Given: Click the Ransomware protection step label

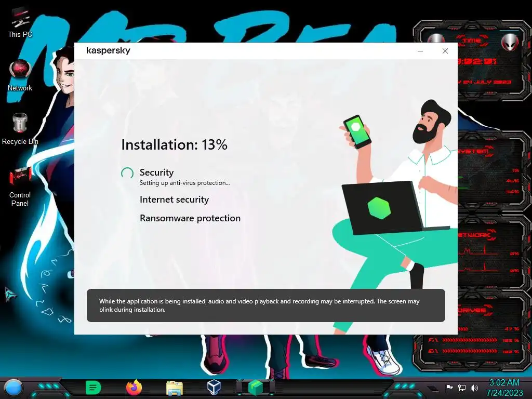Looking at the screenshot, I should [190, 218].
